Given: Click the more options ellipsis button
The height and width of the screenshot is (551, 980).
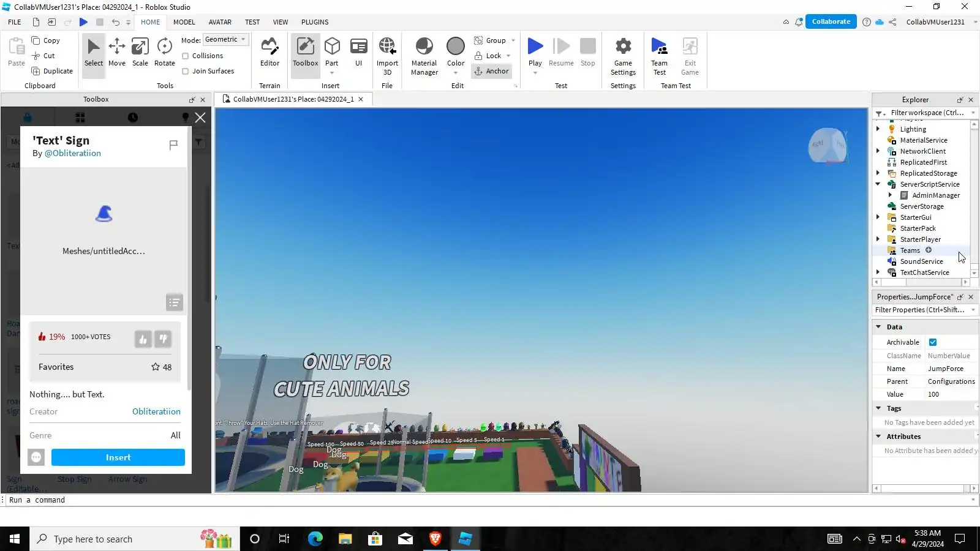Looking at the screenshot, I should tap(36, 457).
